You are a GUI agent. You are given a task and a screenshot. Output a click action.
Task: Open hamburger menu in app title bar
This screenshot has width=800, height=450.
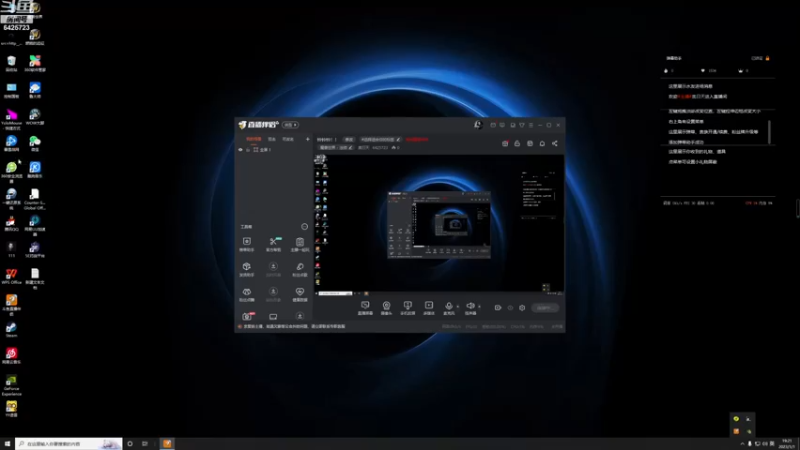click(x=531, y=125)
